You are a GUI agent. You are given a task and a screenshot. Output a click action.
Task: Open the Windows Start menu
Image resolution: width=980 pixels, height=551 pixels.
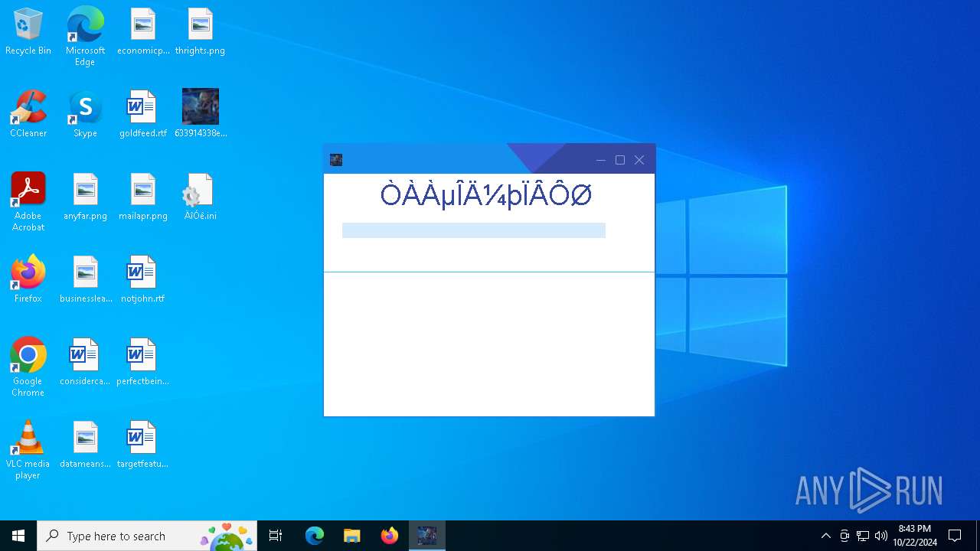click(18, 536)
